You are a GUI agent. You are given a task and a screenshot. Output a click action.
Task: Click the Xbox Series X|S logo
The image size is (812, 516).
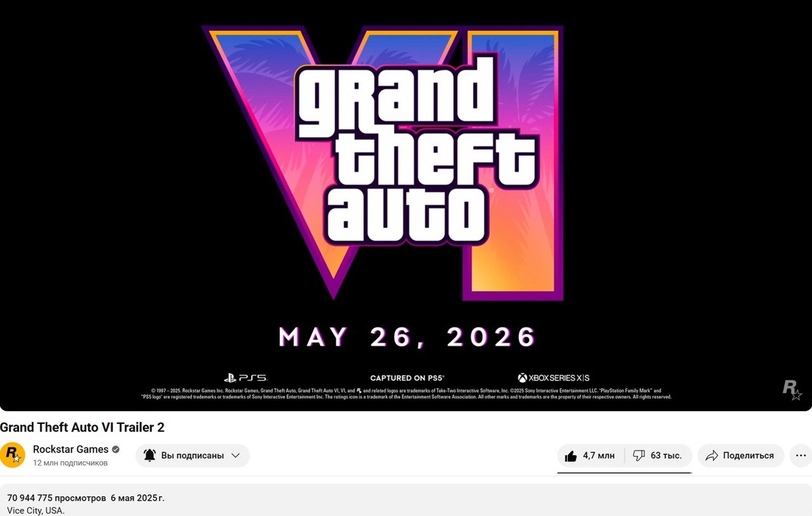(x=554, y=378)
